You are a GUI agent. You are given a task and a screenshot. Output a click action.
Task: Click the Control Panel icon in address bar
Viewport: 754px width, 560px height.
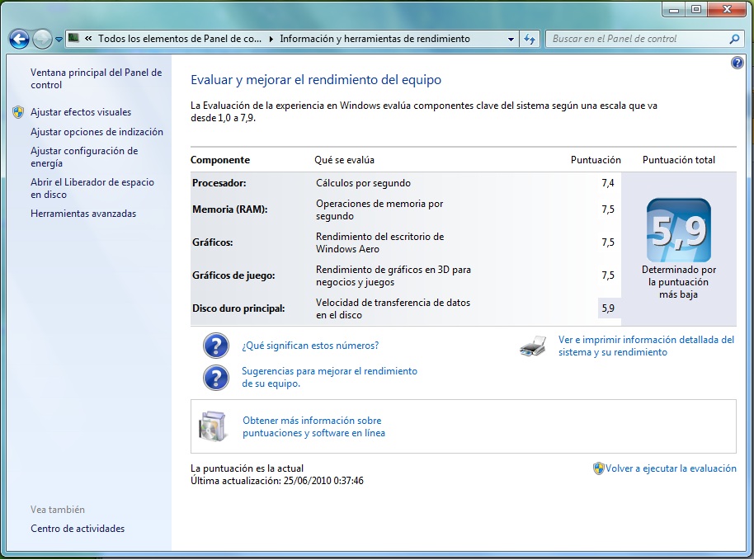tap(73, 38)
